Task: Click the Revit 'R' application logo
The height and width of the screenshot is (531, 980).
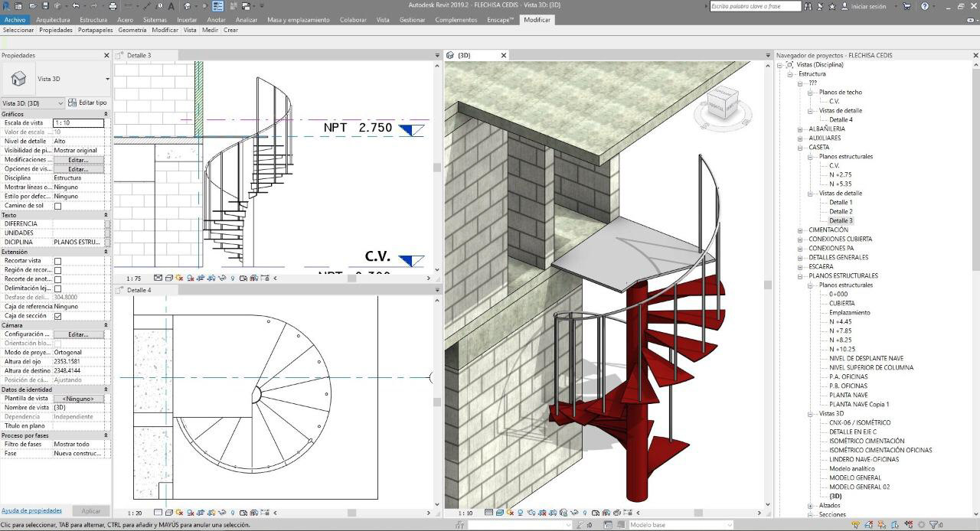Action: 6,5
